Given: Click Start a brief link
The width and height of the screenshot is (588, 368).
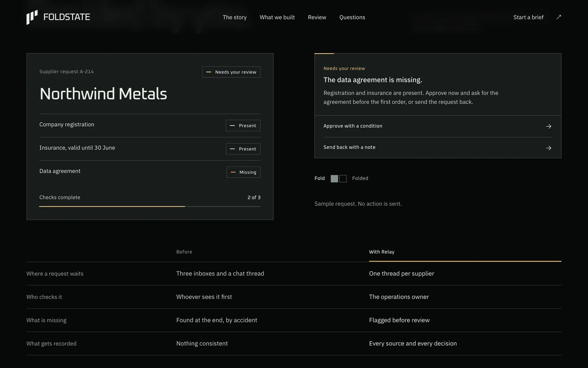Looking at the screenshot, I should [528, 17].
